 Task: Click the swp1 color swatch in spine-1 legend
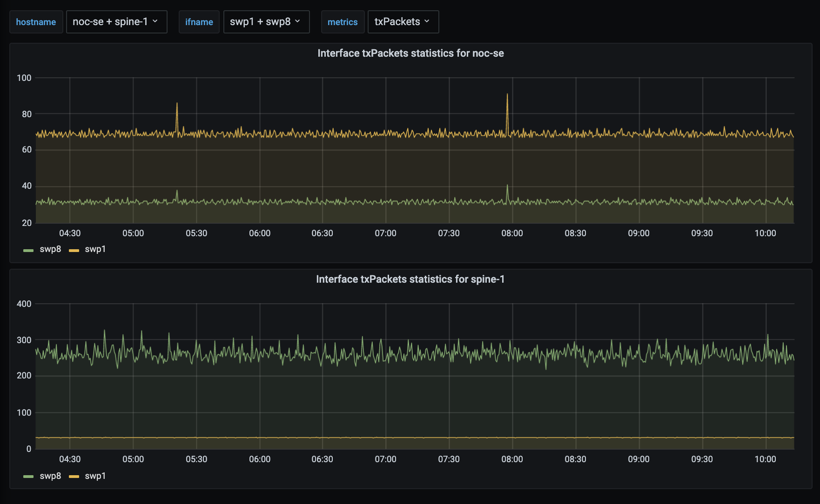(x=74, y=476)
